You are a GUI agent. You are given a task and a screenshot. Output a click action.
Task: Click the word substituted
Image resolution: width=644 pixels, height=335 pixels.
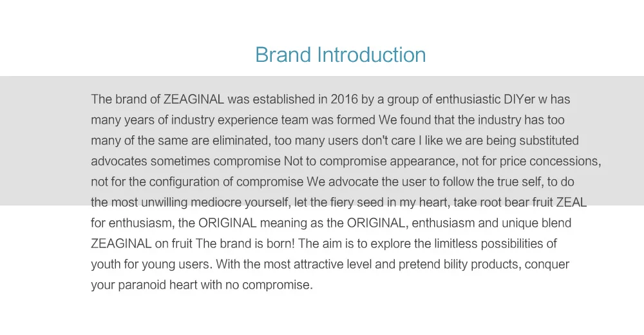pyautogui.click(x=549, y=140)
